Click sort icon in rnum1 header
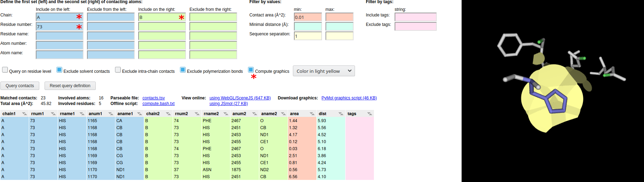 tap(53, 114)
